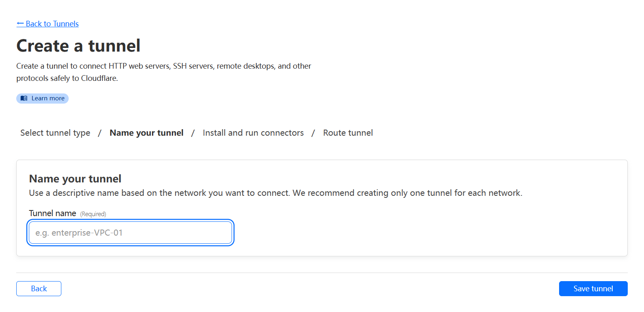644x312 pixels.
Task: Click the Tunnel name field label
Action: [52, 213]
